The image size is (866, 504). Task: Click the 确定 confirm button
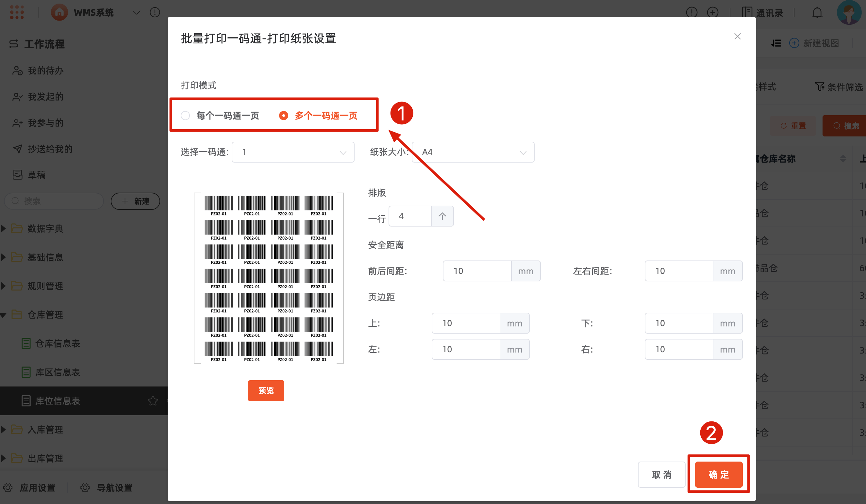coord(719,475)
